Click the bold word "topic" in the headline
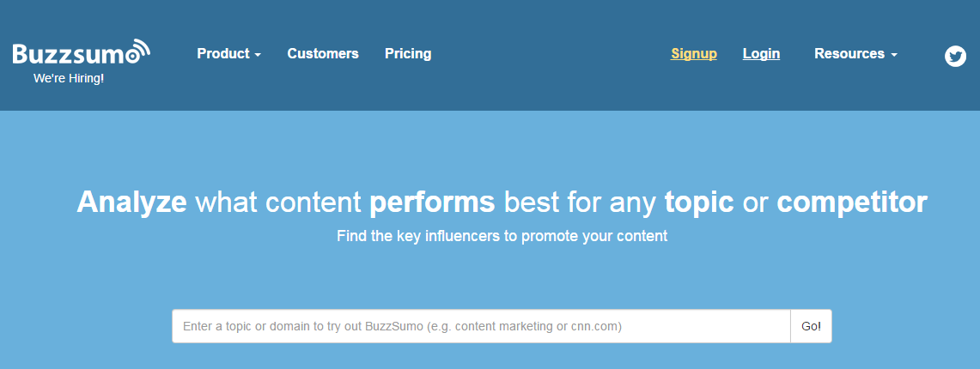 tap(699, 203)
